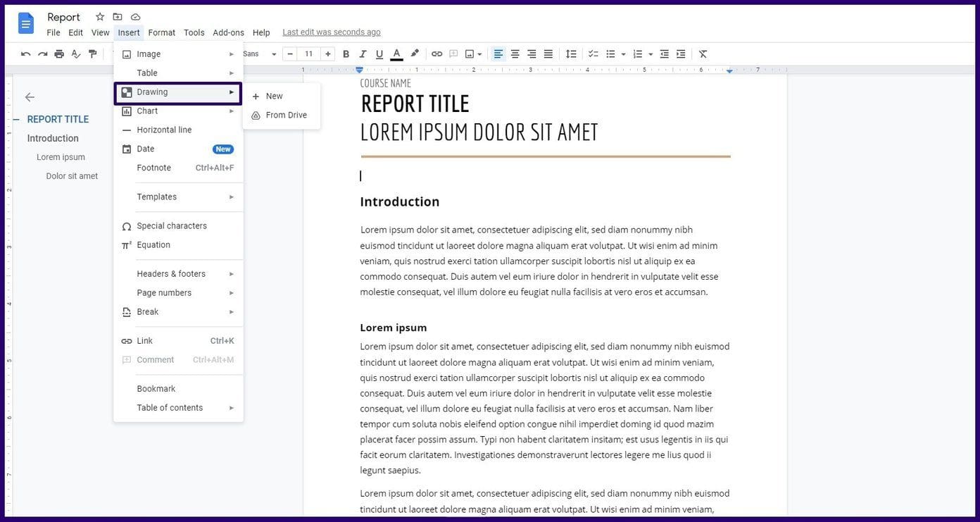Expand the Image submenu in Insert menu
This screenshot has width=980, height=522.
tap(178, 54)
